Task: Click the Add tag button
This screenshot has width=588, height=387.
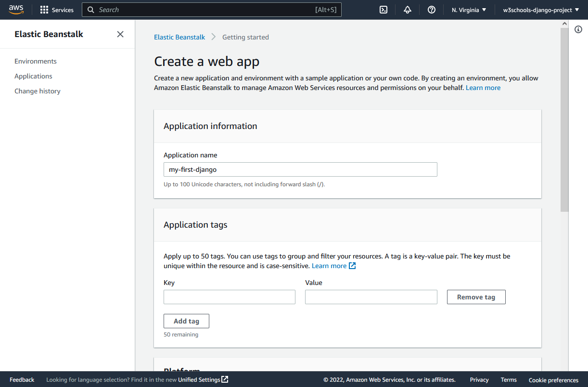Action: (x=186, y=321)
